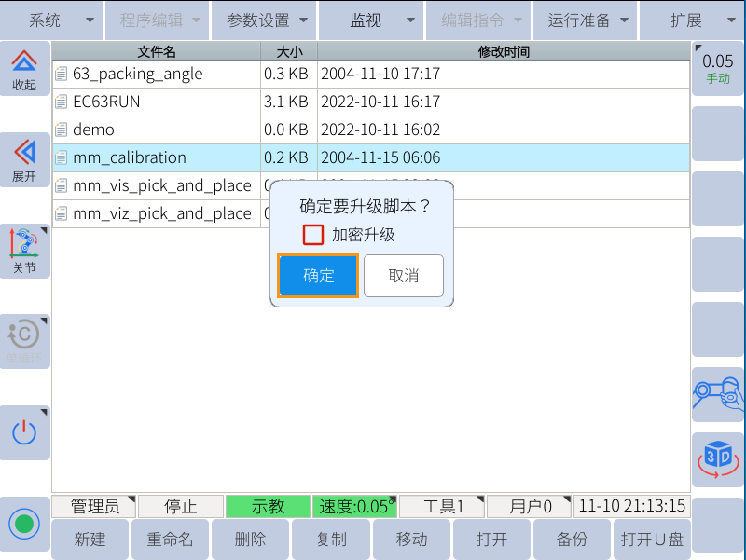The image size is (746, 560).
Task: Open the 程序编辑 menu
Action: 157,20
